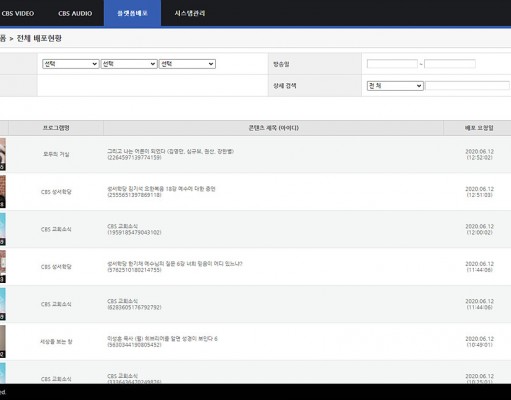Select the 플랫폼배포 tab

coord(132,13)
